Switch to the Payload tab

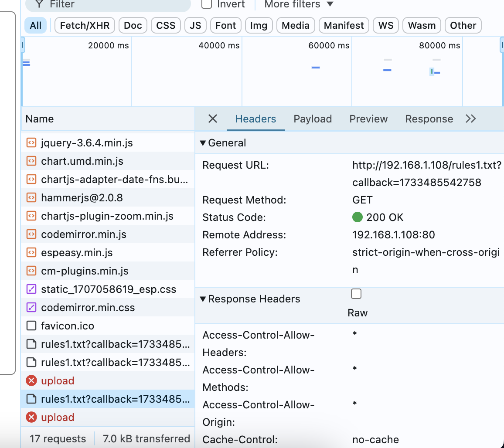click(x=313, y=119)
